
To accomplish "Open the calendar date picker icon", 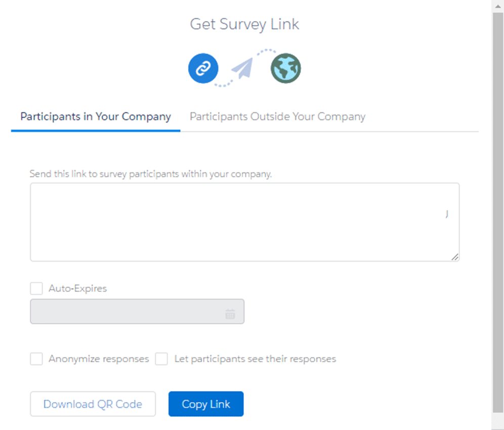I will [230, 314].
